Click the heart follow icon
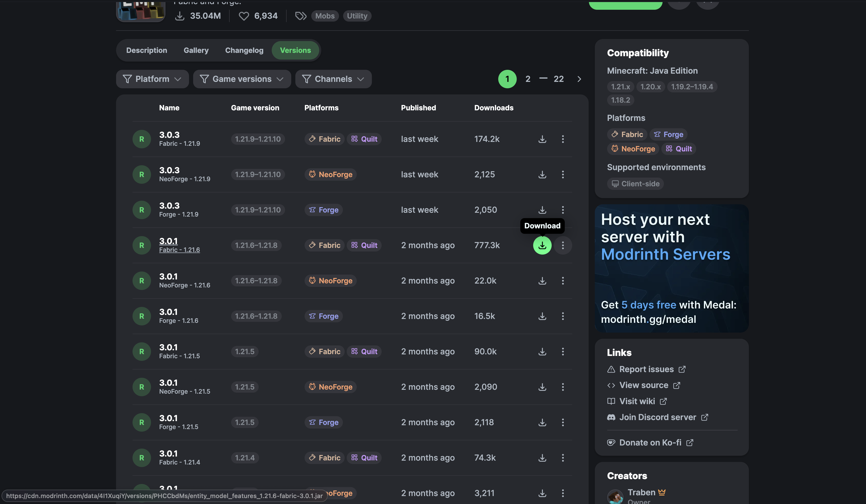The image size is (866, 504). point(244,16)
